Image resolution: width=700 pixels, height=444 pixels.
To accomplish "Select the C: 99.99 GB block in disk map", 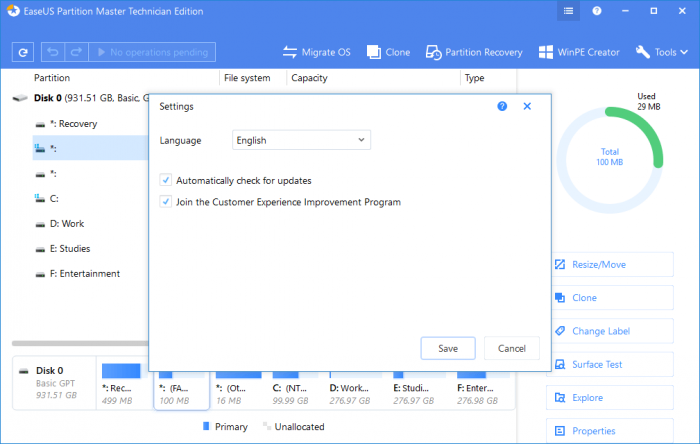I will pyautogui.click(x=295, y=389).
